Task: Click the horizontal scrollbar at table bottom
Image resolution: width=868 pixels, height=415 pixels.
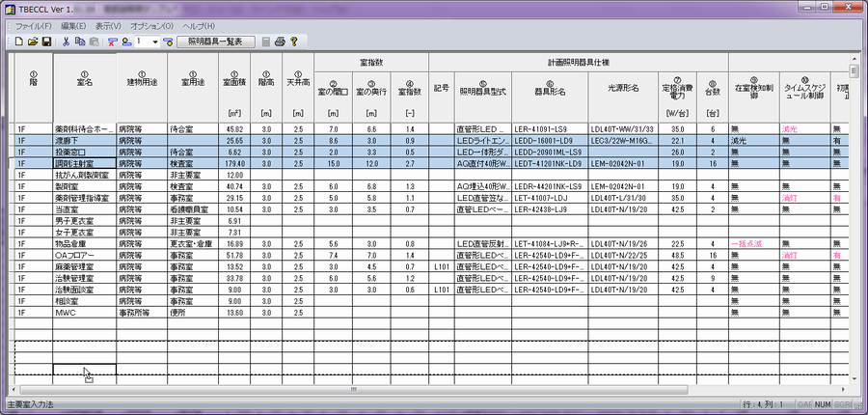Action: 434,389
